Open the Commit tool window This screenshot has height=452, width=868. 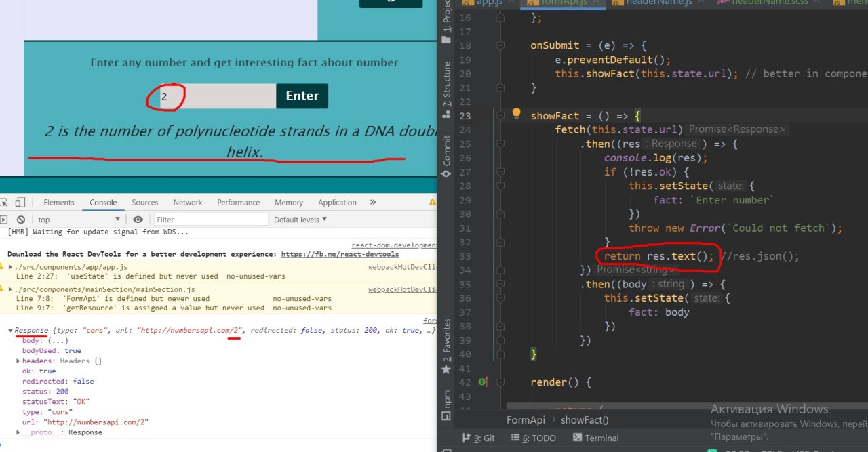point(446,156)
